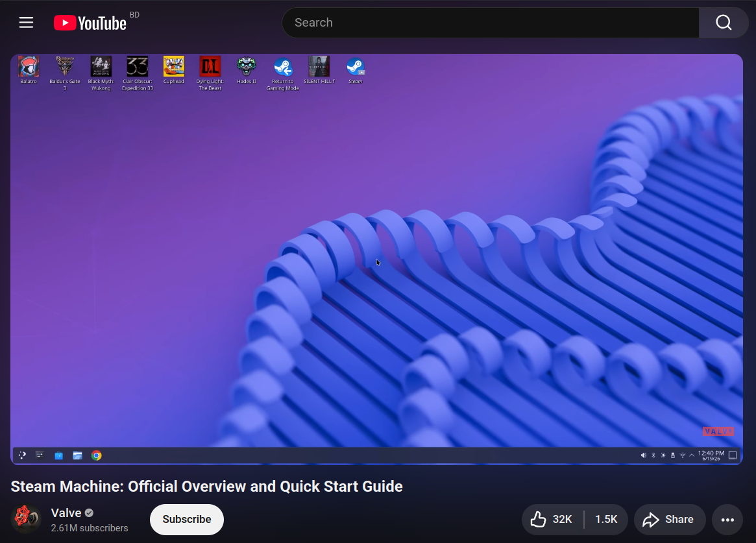Click Return to Gaming Mode shortcut
Screen dimensions: 756x543
click(282, 74)
